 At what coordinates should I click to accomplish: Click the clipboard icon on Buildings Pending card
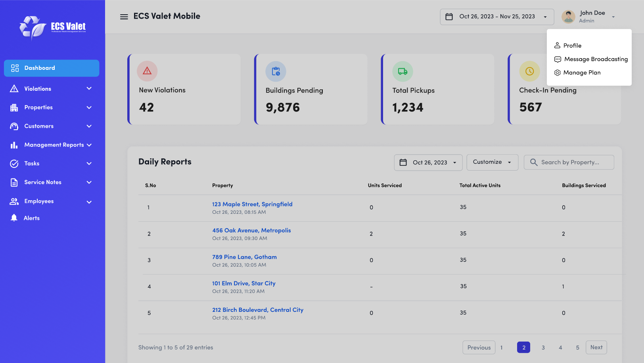[x=276, y=72]
